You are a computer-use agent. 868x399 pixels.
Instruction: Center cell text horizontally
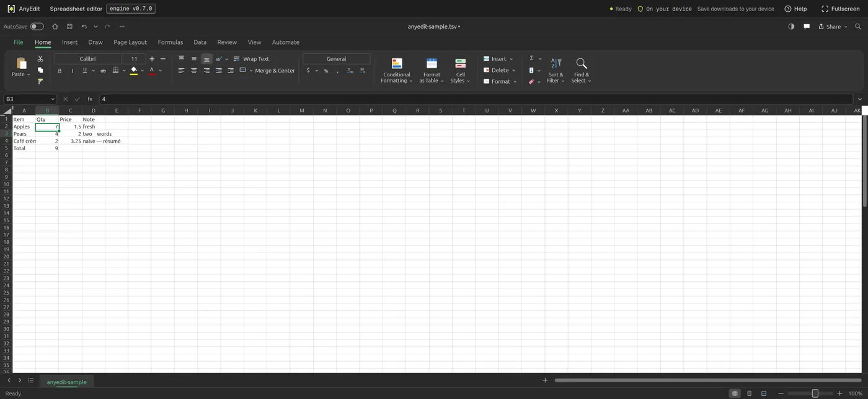194,71
